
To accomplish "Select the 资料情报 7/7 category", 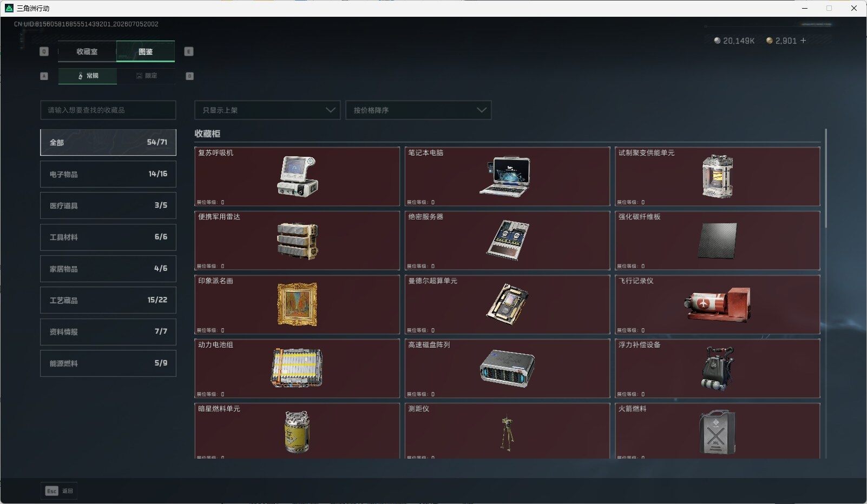I will 108,331.
